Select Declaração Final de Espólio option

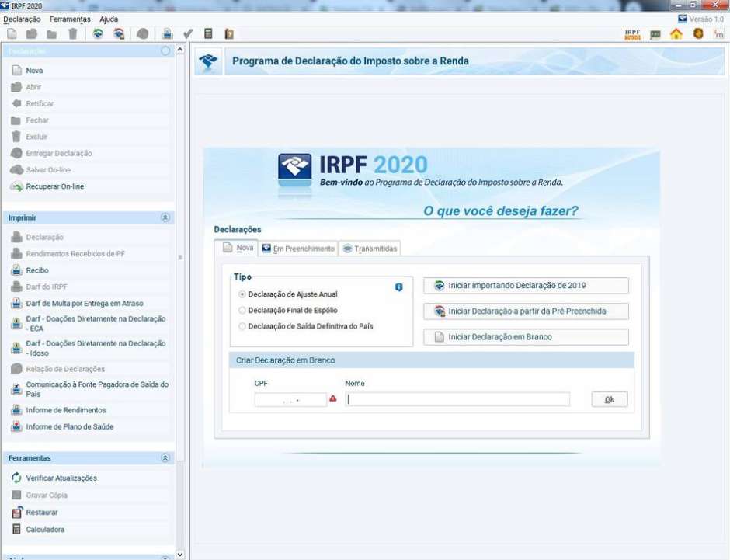coord(242,311)
